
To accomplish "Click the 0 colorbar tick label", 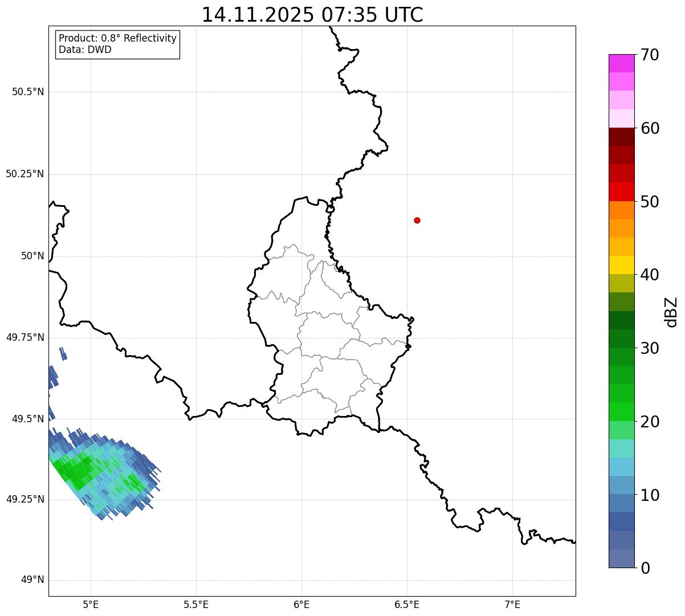I will click(x=645, y=568).
